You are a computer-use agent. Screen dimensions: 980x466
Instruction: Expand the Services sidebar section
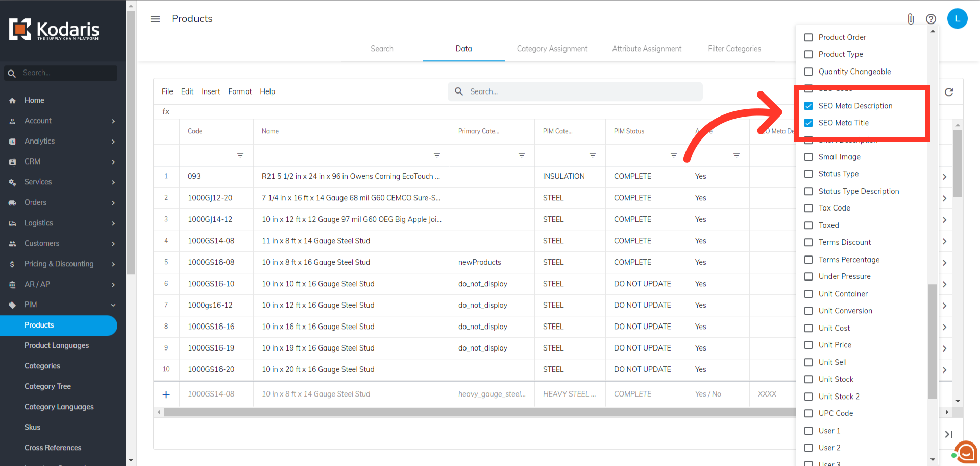pyautogui.click(x=113, y=182)
